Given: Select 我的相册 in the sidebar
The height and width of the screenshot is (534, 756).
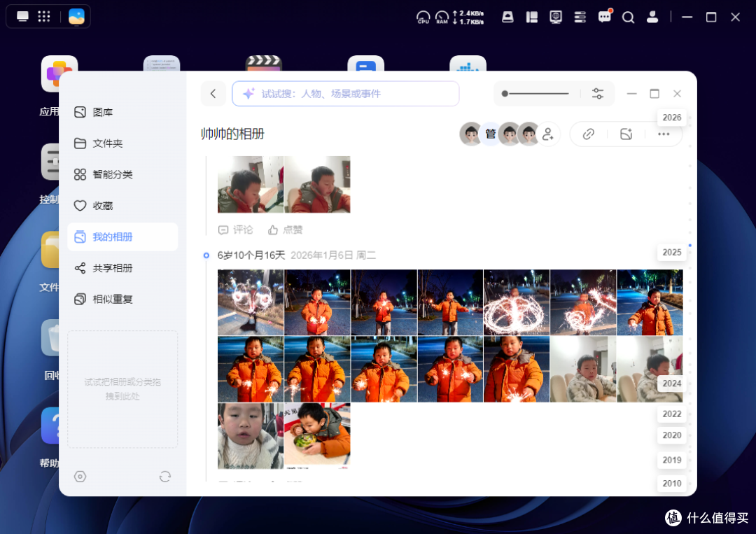Looking at the screenshot, I should (x=122, y=237).
